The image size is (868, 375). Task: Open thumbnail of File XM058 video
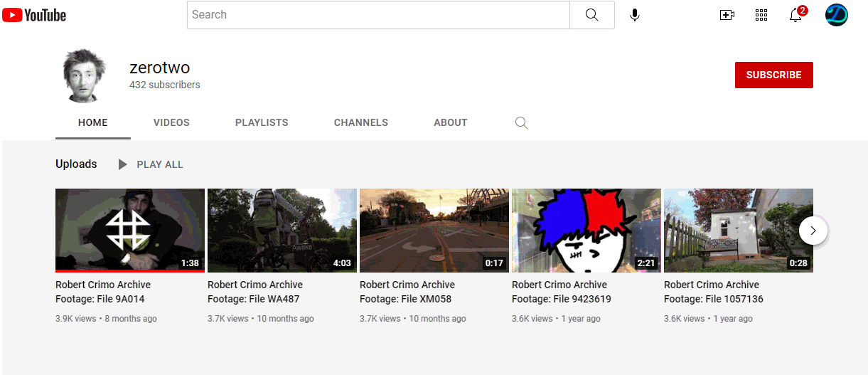tap(434, 231)
